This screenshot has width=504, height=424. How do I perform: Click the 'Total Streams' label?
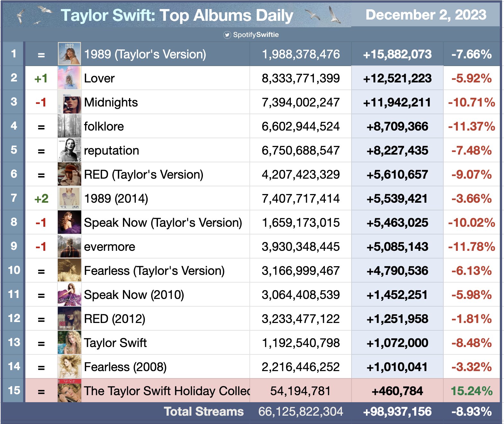204,411
